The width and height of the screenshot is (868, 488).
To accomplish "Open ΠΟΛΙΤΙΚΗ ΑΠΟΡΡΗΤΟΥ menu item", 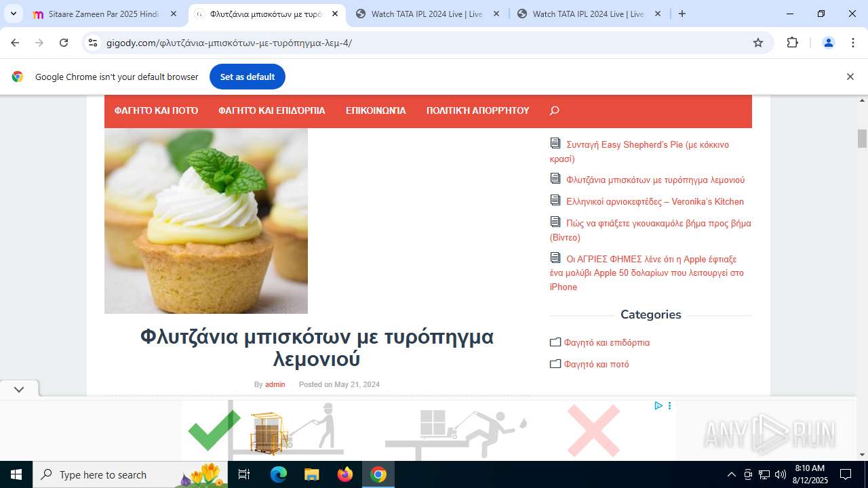I will [x=478, y=110].
